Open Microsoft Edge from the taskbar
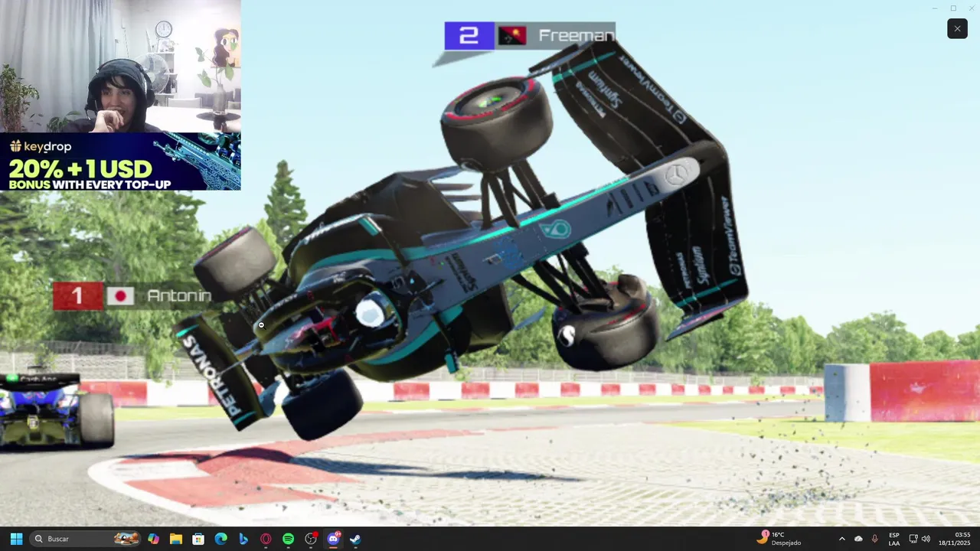The width and height of the screenshot is (980, 551). click(x=220, y=539)
